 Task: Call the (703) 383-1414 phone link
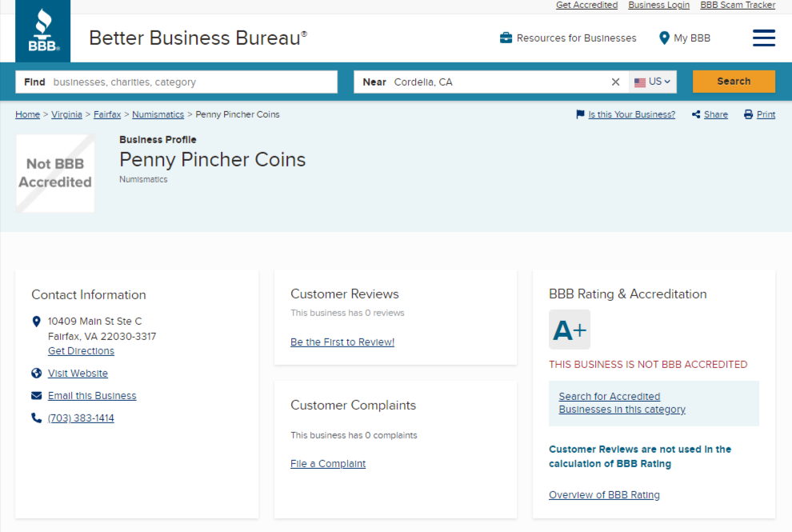click(x=81, y=418)
